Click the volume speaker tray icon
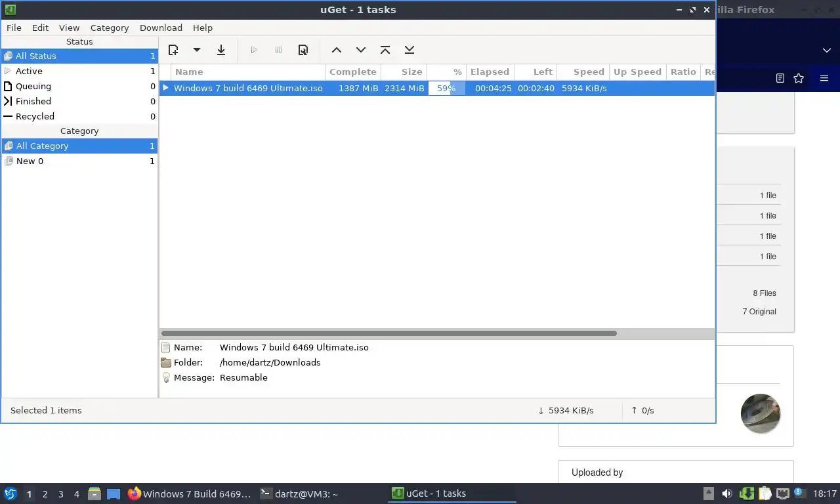The image size is (840, 504). point(727,493)
